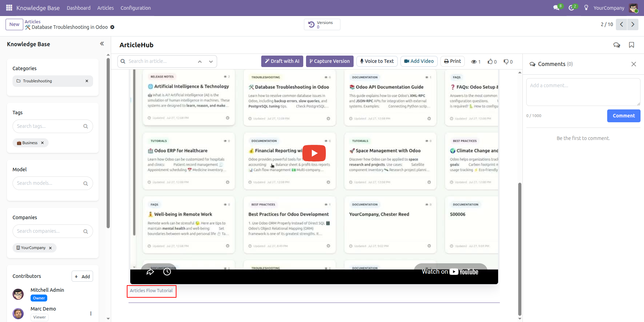
Task: Go to the previous record arrow
Action: [x=621, y=24]
